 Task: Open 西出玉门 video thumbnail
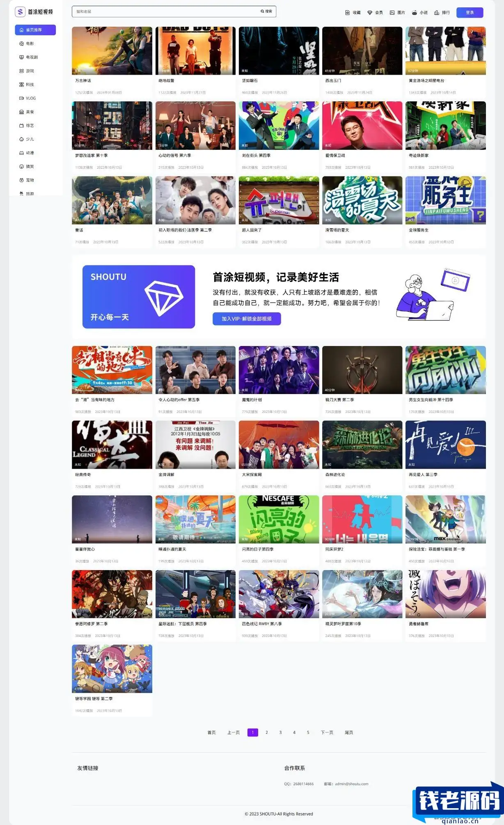pyautogui.click(x=362, y=51)
